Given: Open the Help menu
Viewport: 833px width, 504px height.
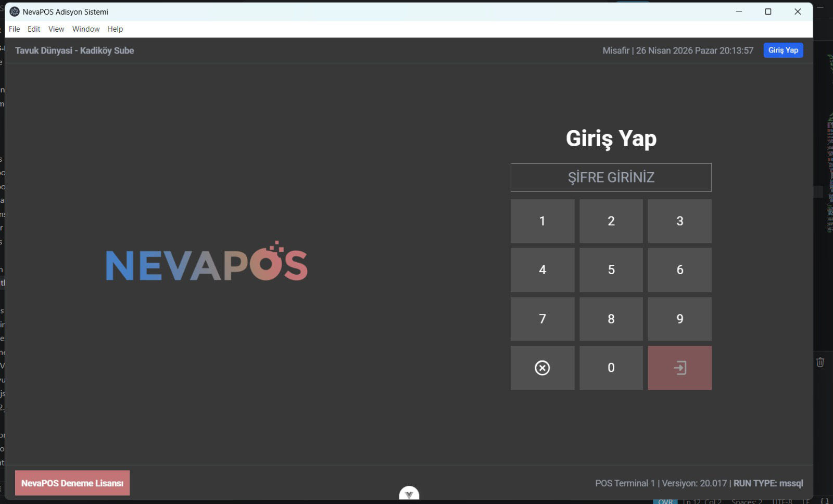Looking at the screenshot, I should point(115,29).
